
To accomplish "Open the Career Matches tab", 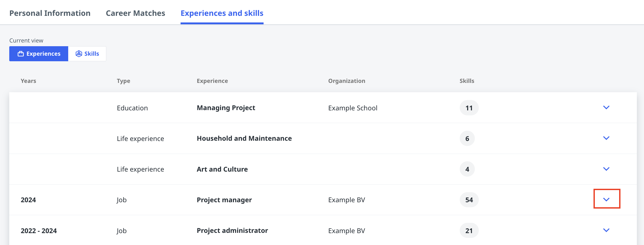I will point(135,13).
